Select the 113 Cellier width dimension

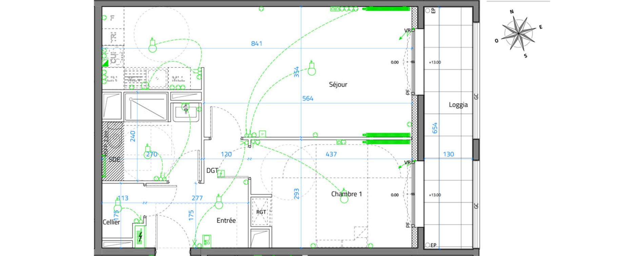123,198
